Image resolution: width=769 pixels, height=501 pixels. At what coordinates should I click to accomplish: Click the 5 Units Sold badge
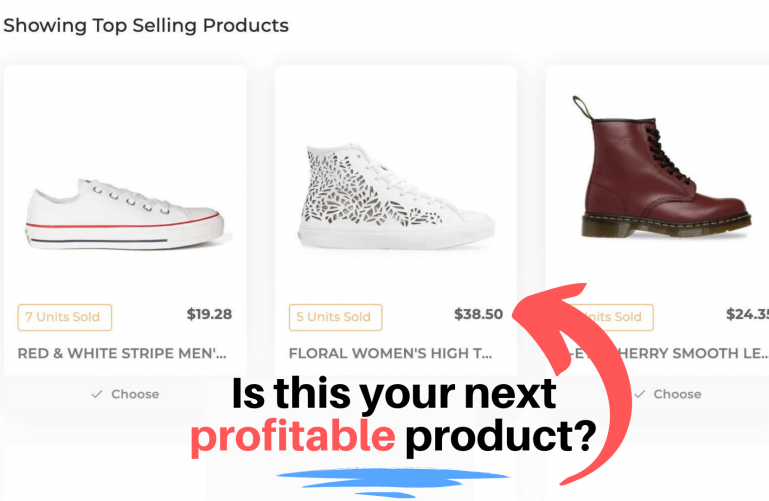pyautogui.click(x=335, y=317)
